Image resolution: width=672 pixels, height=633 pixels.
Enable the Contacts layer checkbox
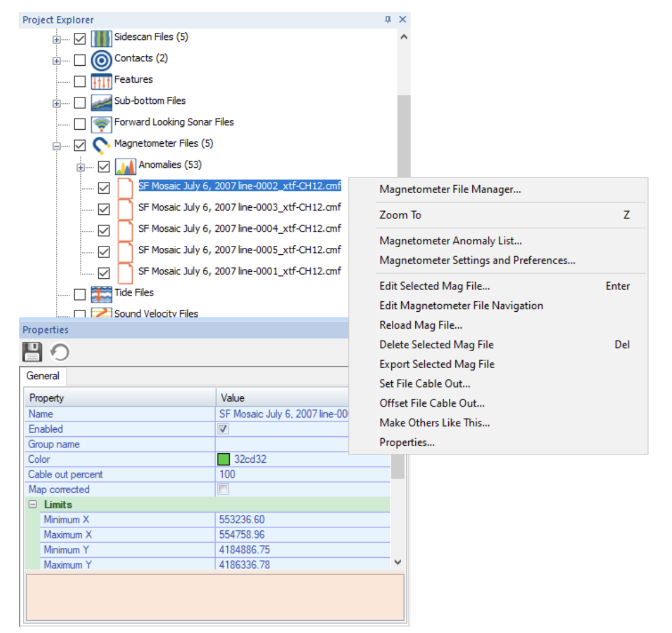click(80, 60)
